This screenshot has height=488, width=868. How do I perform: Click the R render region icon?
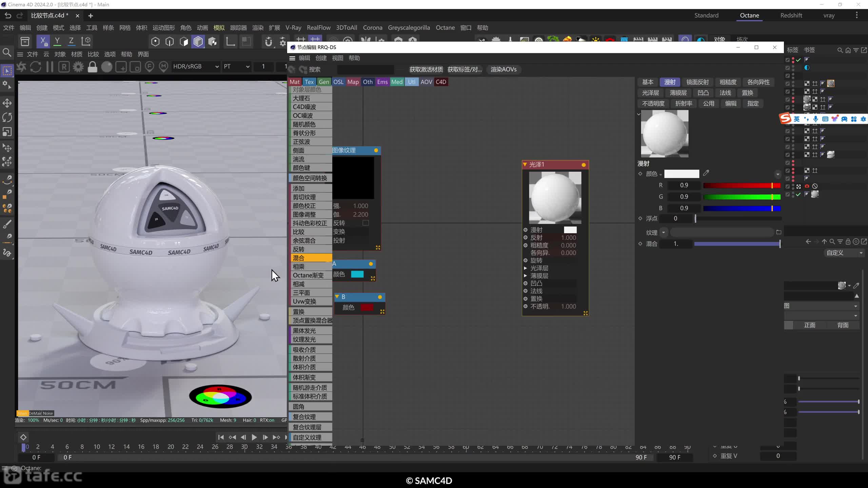[64, 67]
